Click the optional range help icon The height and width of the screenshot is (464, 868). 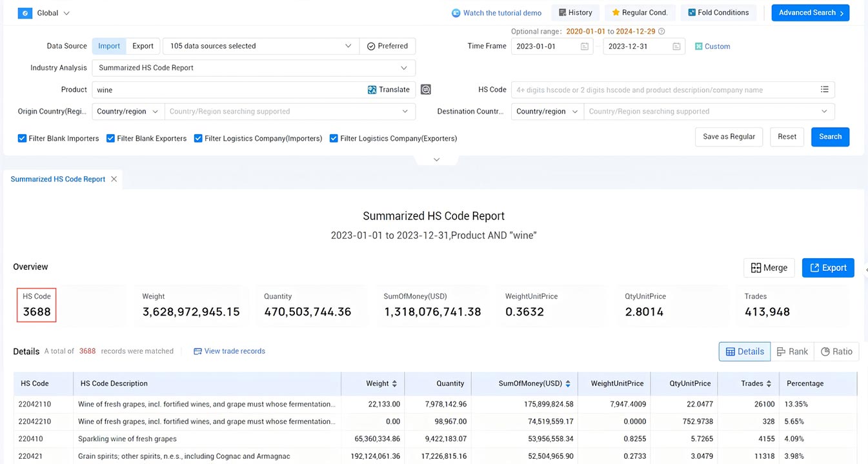pyautogui.click(x=661, y=31)
